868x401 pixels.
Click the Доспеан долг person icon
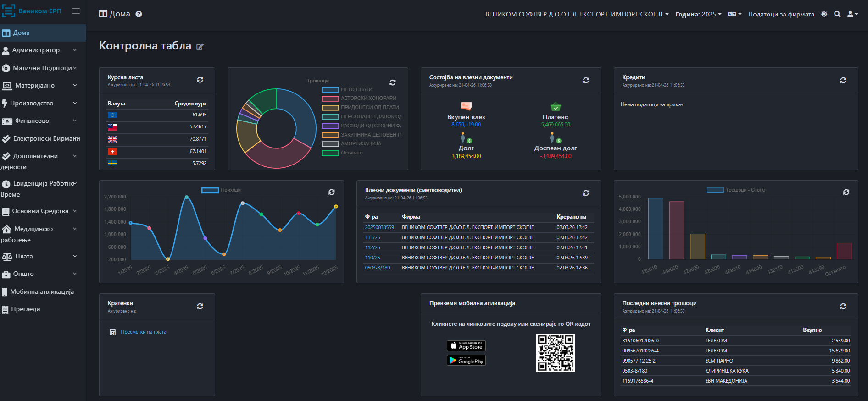[x=556, y=138]
